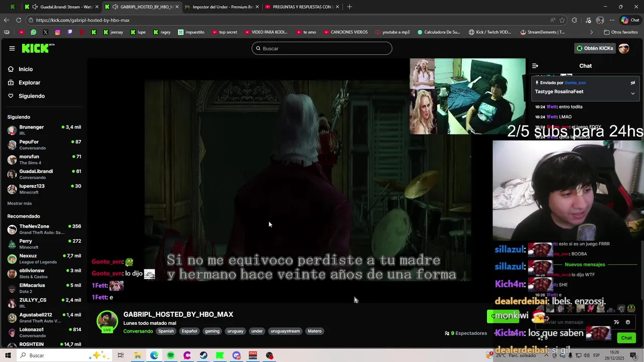This screenshot has height=362, width=644.
Task: Open the Brunenger channel in Siguiendo
Action: pyautogui.click(x=44, y=130)
